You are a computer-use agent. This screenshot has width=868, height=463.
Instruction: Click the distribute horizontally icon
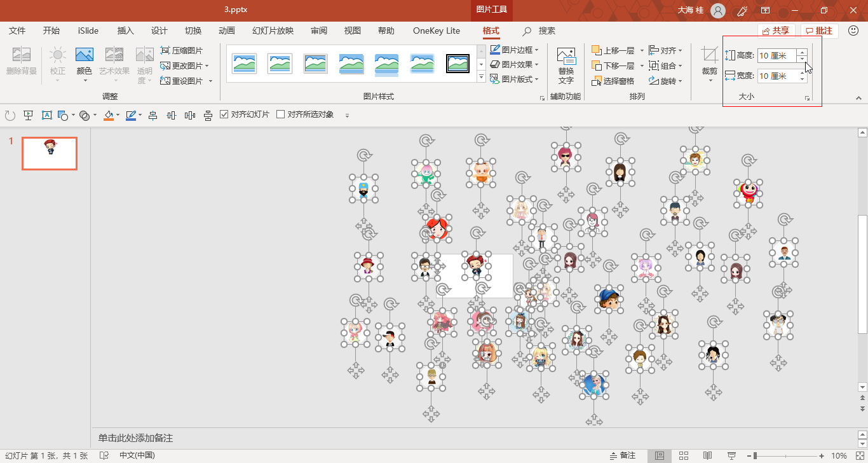point(189,115)
